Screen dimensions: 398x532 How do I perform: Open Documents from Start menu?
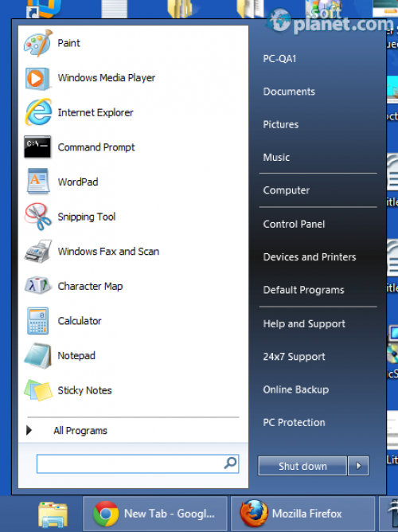tap(289, 92)
